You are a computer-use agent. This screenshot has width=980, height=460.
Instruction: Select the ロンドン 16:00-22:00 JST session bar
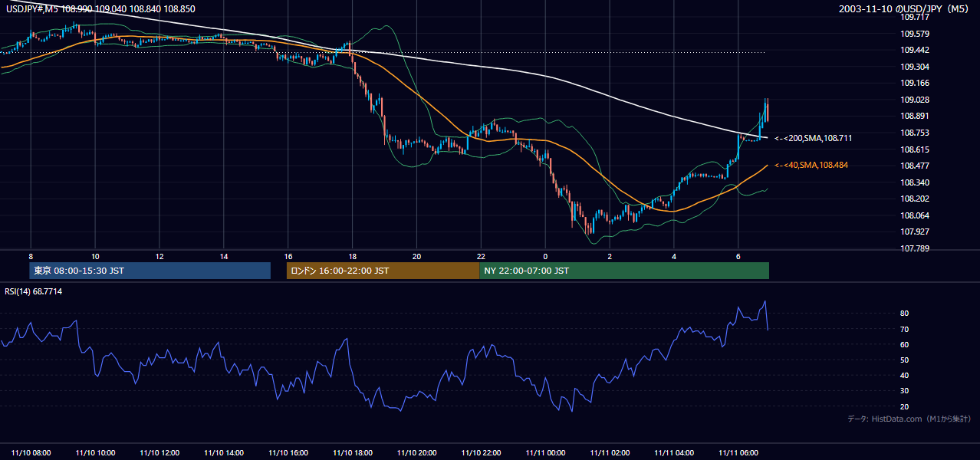(x=383, y=271)
